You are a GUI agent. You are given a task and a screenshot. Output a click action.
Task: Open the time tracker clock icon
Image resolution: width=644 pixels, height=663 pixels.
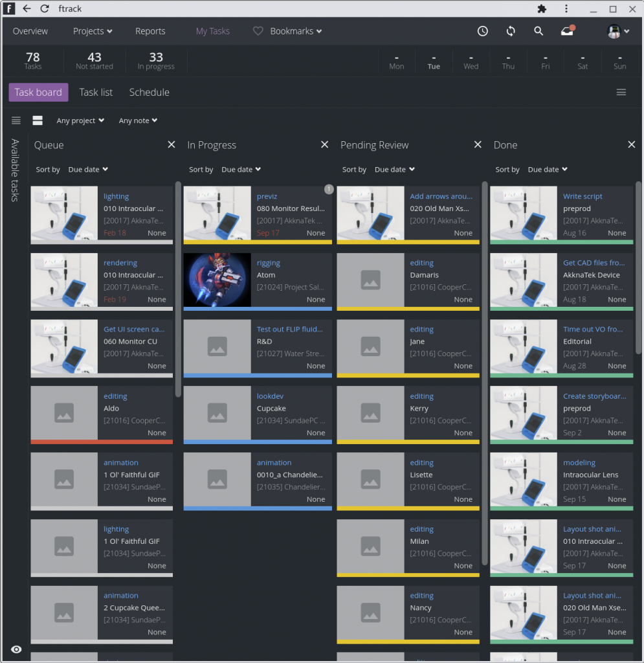tap(483, 31)
